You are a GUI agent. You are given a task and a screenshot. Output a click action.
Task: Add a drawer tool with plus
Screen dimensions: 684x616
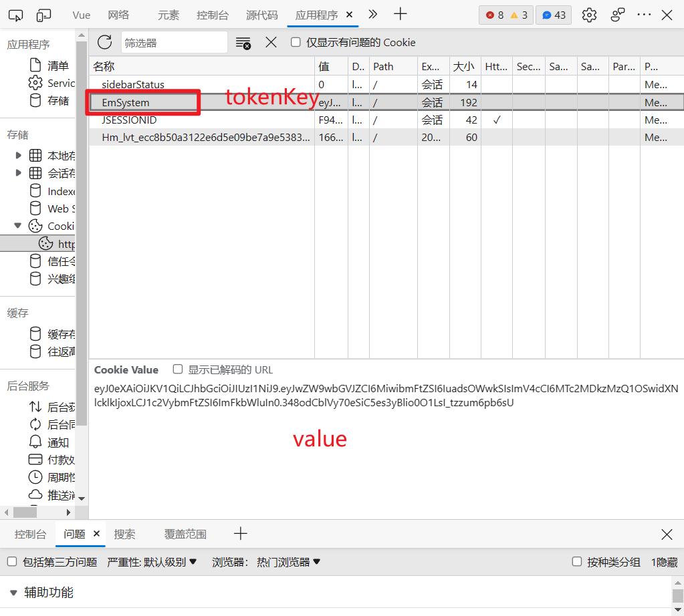(x=240, y=534)
